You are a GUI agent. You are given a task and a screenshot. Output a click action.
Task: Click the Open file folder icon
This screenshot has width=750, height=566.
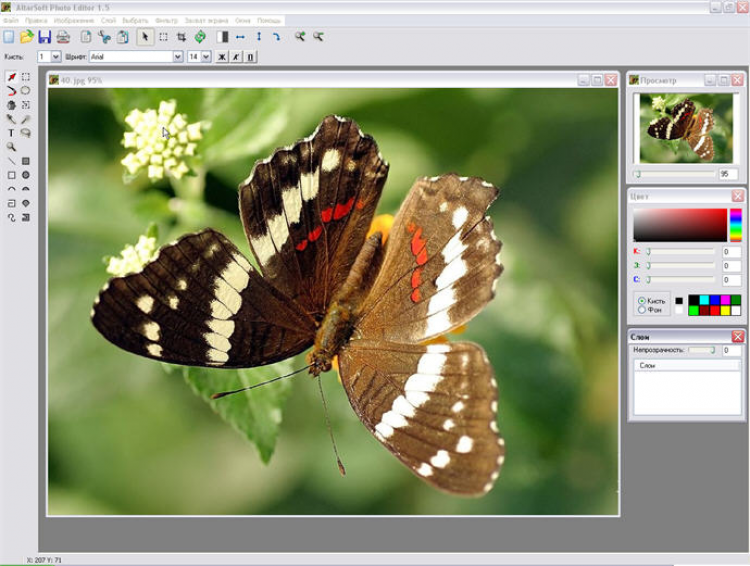[x=27, y=37]
